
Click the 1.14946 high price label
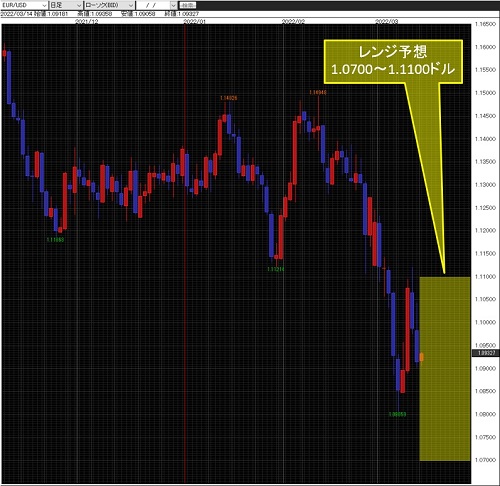[x=318, y=92]
